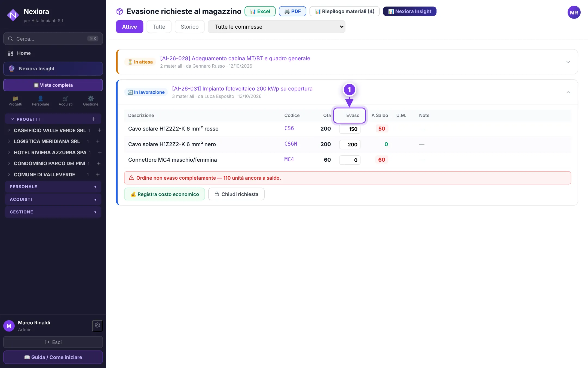Open the Progetti sidebar icon
Viewport: 588px width, 368px height.
[15, 101]
